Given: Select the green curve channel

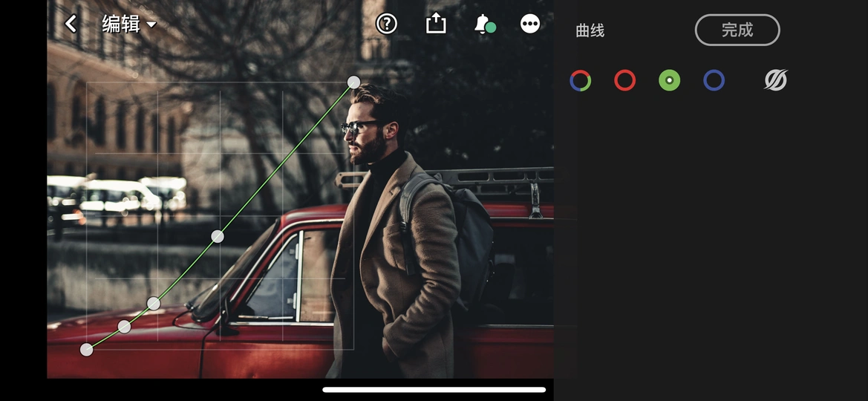Looking at the screenshot, I should point(670,80).
